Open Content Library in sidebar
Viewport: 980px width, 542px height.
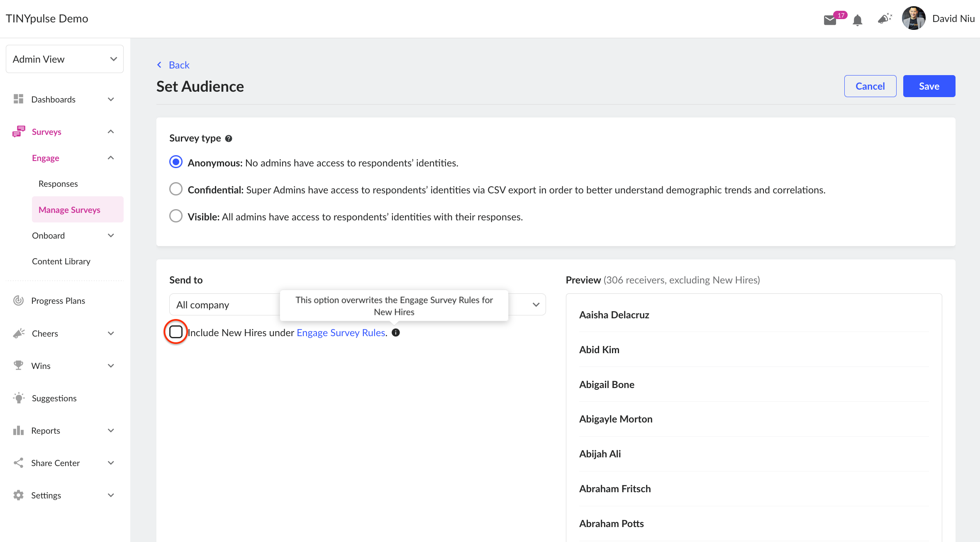point(61,261)
